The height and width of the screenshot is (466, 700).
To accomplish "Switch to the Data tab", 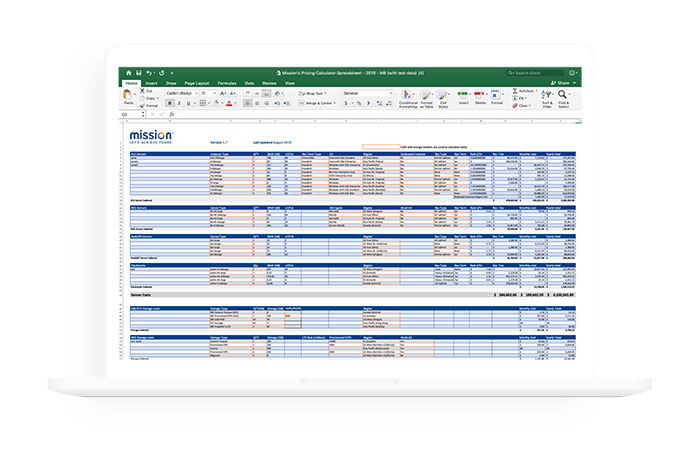I will point(249,83).
